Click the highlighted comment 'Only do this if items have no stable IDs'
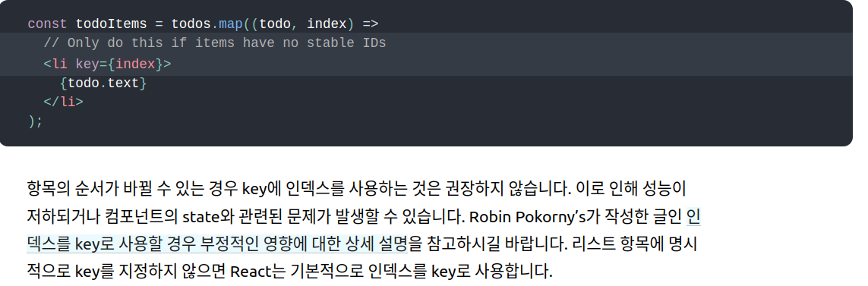868x286 pixels. pos(215,43)
